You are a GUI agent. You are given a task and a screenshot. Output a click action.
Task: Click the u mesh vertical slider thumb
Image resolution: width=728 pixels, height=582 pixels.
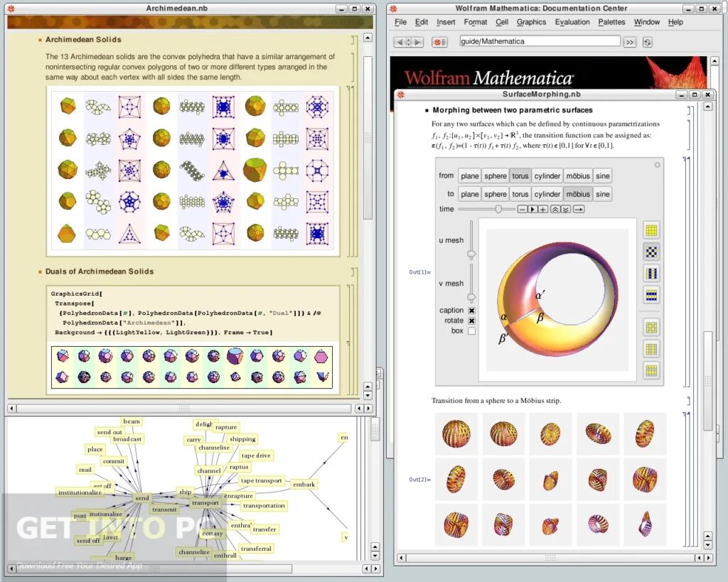coord(471,254)
